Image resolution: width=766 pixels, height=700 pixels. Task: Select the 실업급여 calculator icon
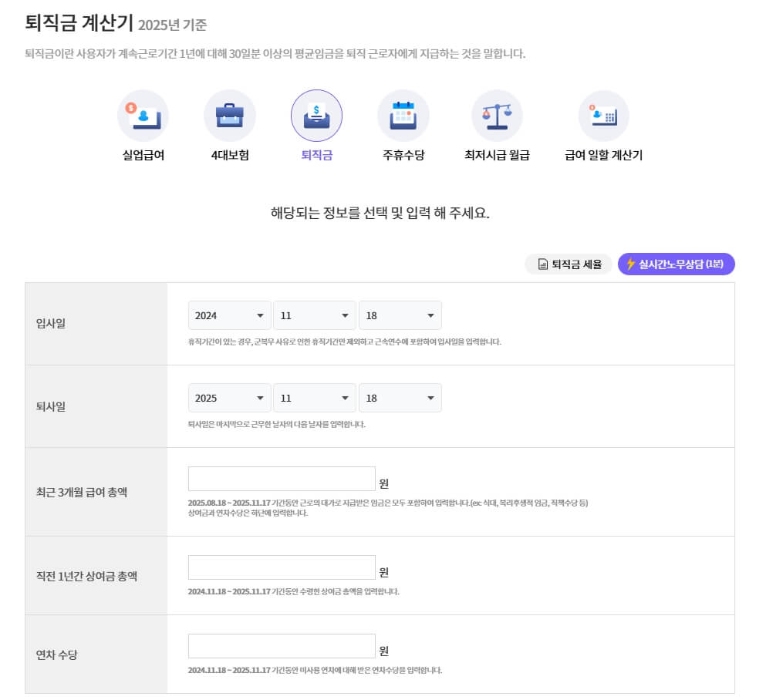[143, 114]
